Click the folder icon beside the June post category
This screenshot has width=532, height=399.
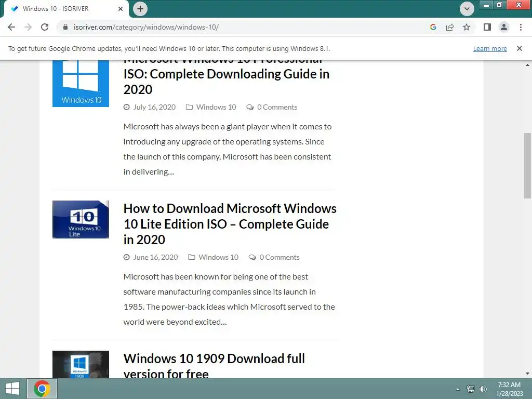point(192,257)
